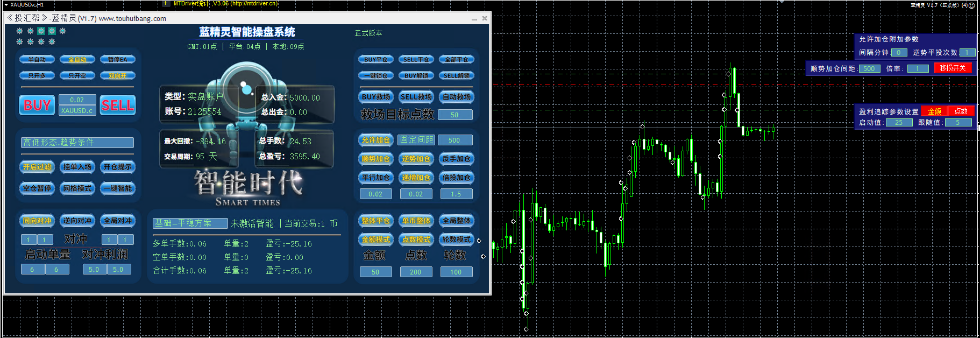The height and width of the screenshot is (338, 980).
Task: Click the fourth highlighted gear in top row
Action: 52,31
